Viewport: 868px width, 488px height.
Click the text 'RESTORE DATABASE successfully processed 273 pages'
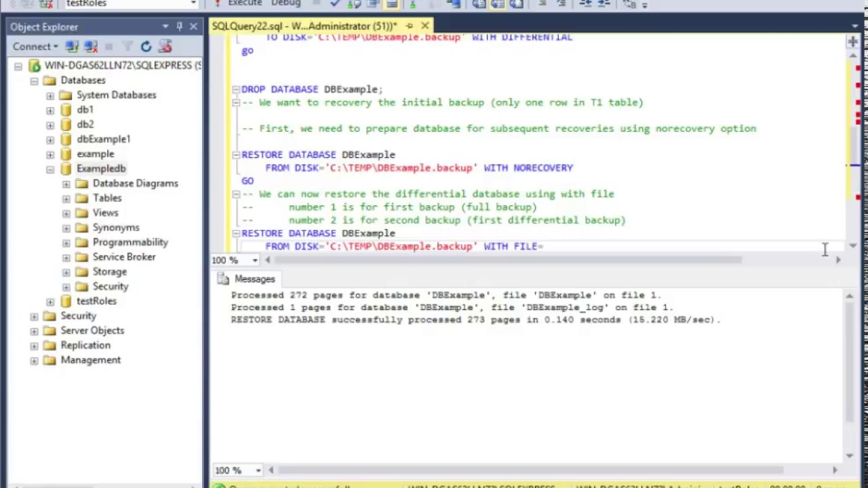pyautogui.click(x=378, y=320)
